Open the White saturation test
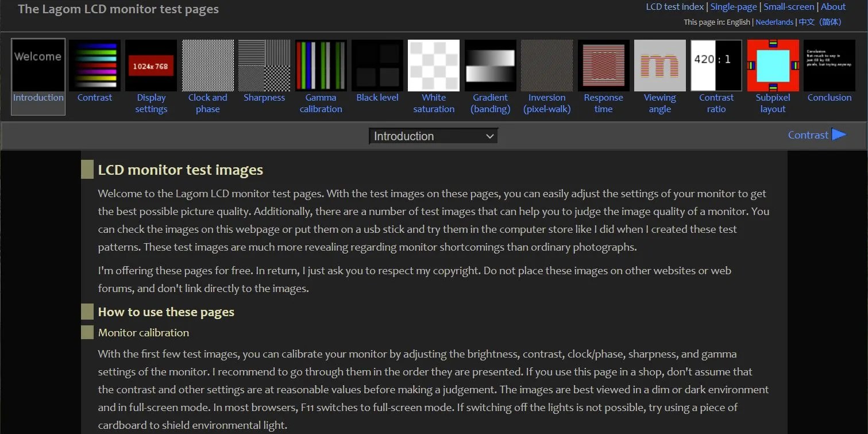This screenshot has height=434, width=868. (x=433, y=65)
